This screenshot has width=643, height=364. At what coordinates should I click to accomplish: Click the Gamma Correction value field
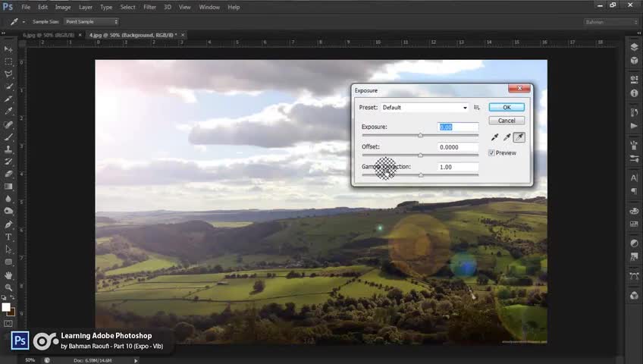(458, 167)
